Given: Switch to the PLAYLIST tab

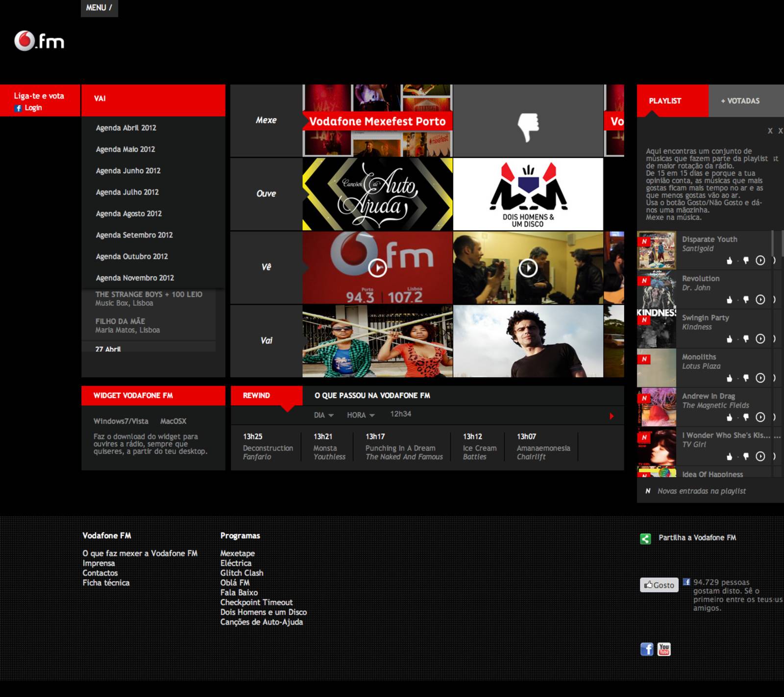Looking at the screenshot, I should (x=672, y=101).
